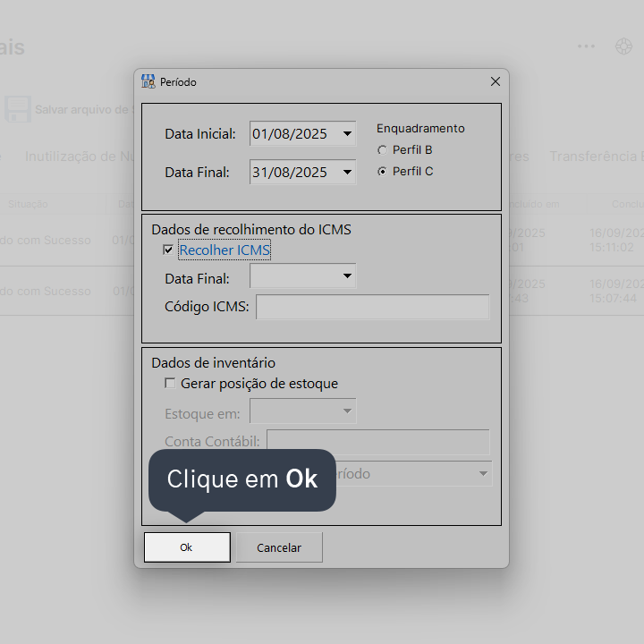Open the Inutilização de Nu… tab behind dialog

[80, 157]
